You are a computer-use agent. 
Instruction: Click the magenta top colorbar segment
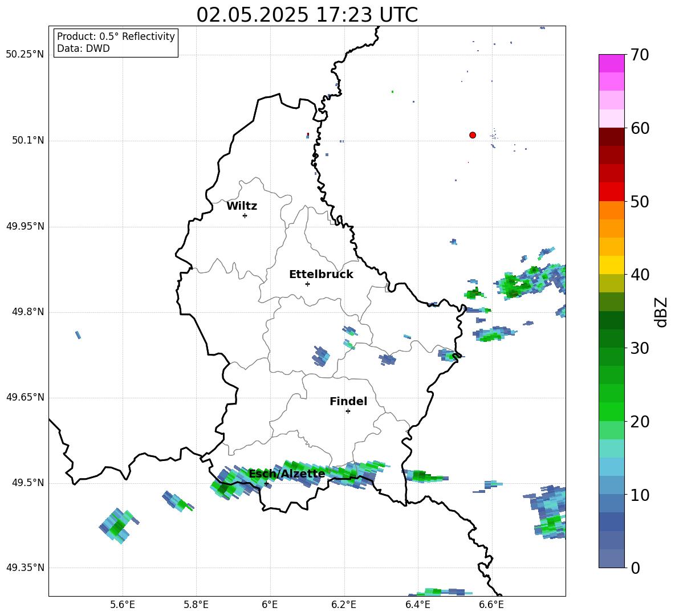click(x=611, y=63)
